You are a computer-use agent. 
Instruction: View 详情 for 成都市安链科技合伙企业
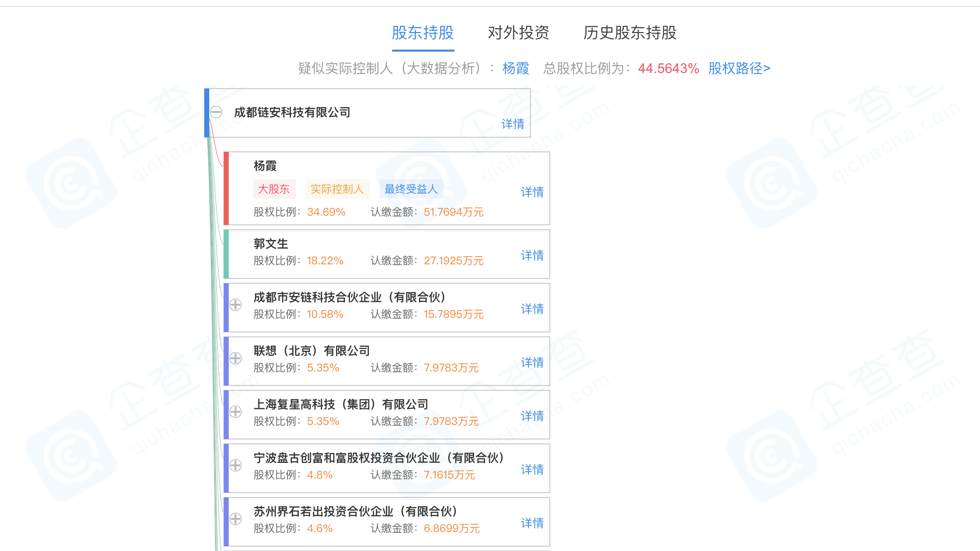coord(532,309)
